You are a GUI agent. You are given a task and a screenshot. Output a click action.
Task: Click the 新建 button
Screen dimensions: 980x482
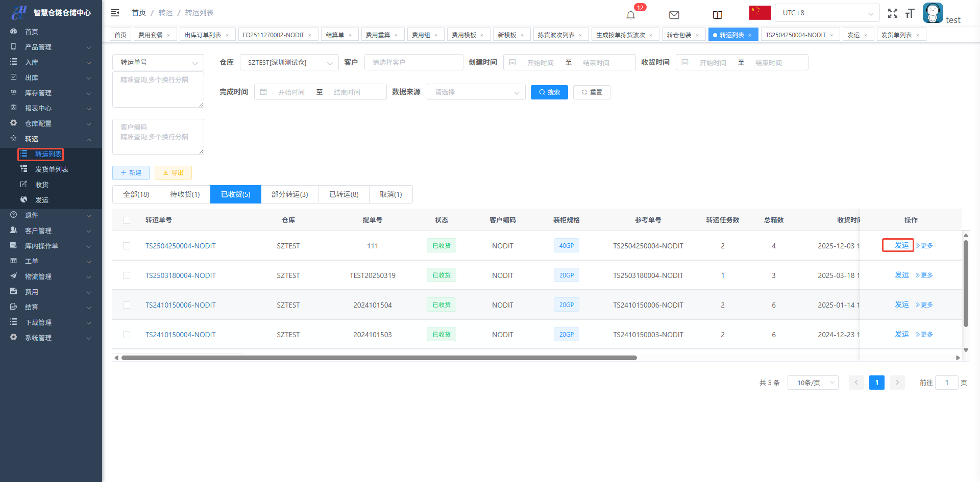pyautogui.click(x=131, y=173)
